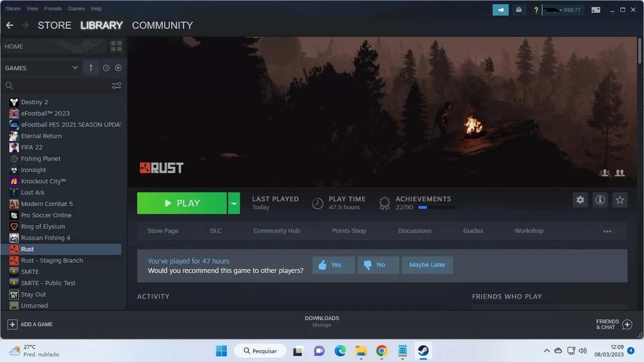Click the Ironsight game icon
644x362 pixels.
(14, 170)
